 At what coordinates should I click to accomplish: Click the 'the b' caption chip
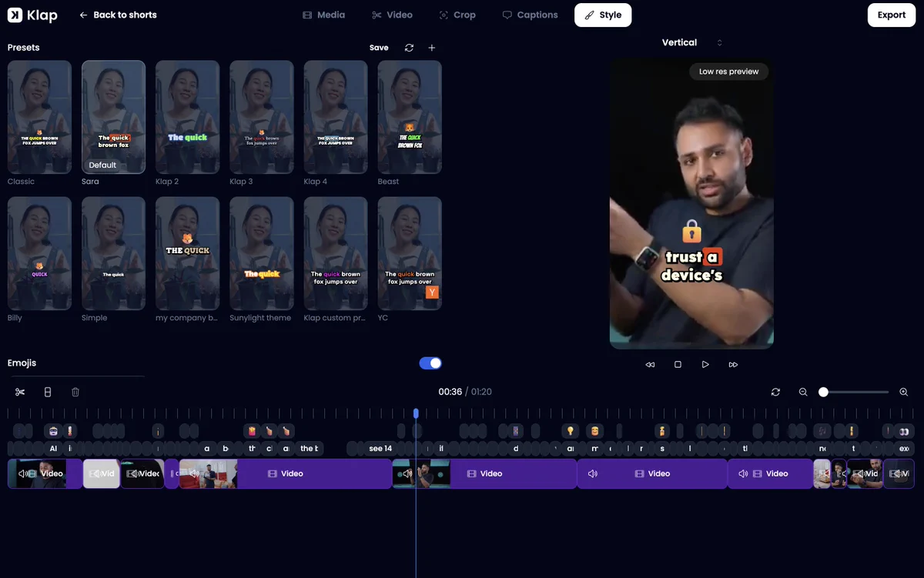(310, 449)
